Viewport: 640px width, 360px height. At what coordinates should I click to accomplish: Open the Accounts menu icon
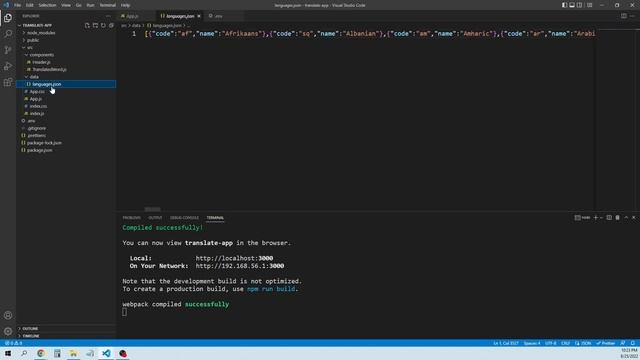tap(8, 315)
